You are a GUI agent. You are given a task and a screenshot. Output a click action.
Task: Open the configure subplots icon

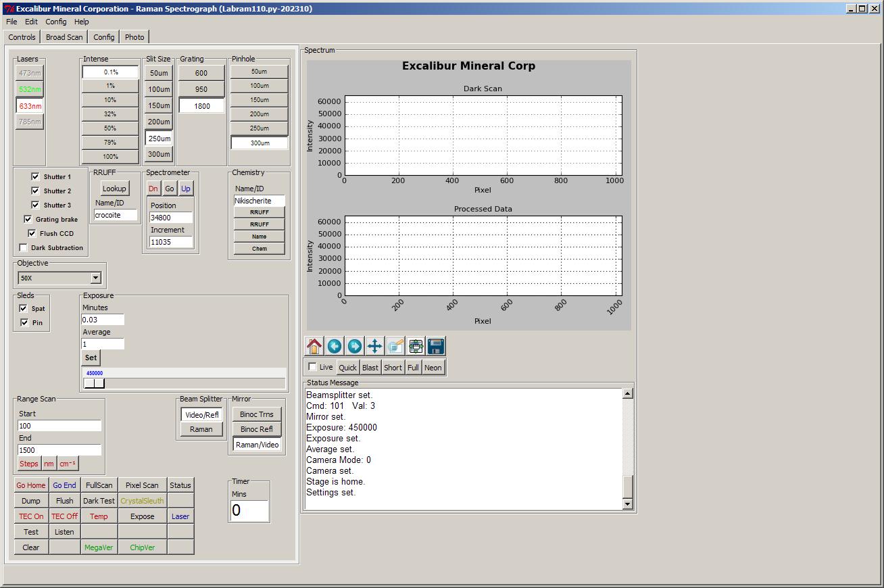pyautogui.click(x=416, y=346)
